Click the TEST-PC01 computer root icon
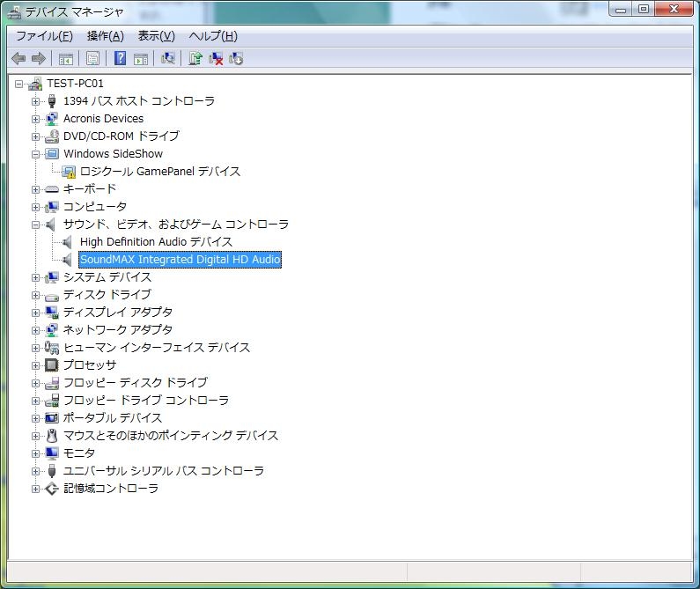Viewport: 700px width, 589px height. coord(36,84)
